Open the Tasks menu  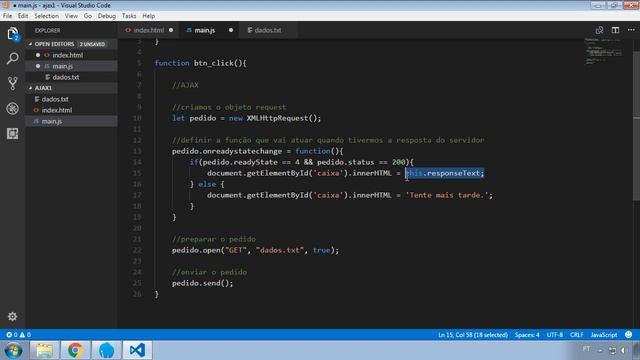point(129,16)
